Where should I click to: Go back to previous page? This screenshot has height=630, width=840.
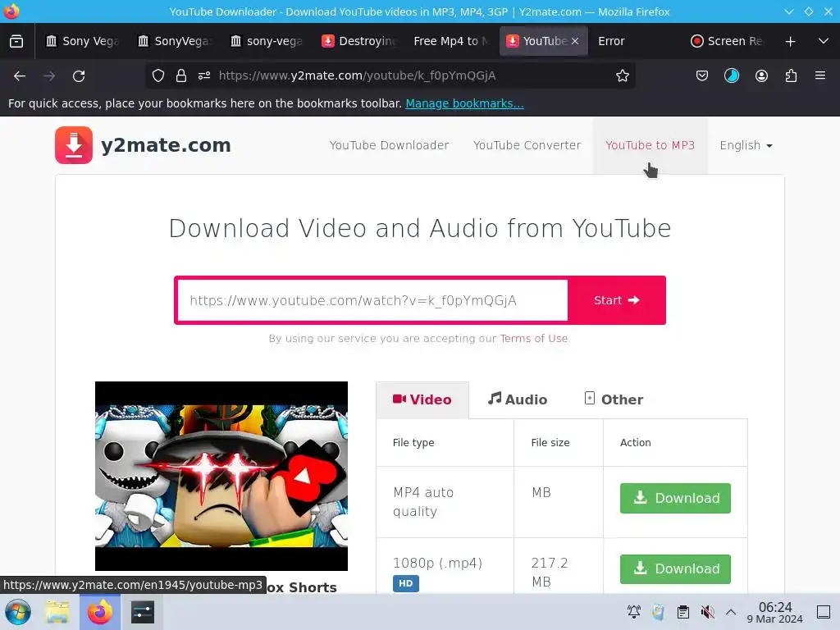point(20,76)
